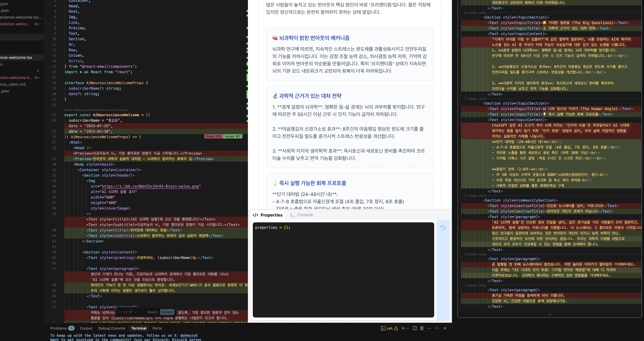Screen dimensions: 644x341
Task: Split the terminal
Action: tap(415, 328)
